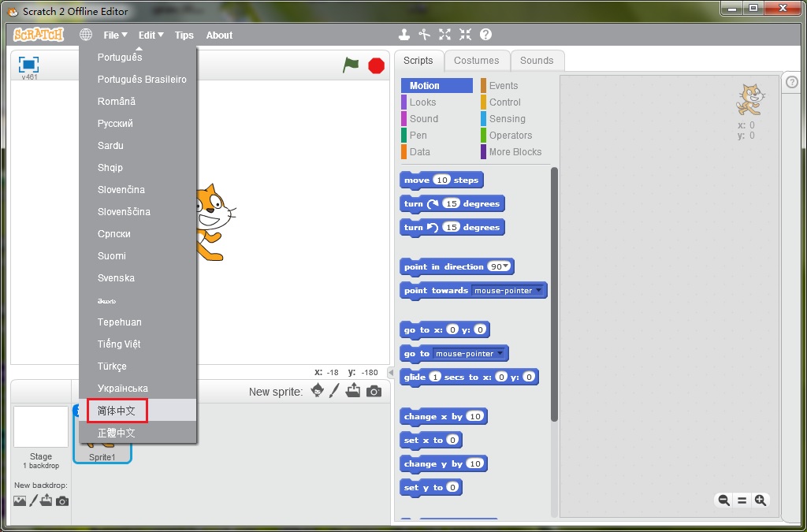Screen dimensions: 807x532
Task: Select the Control block category
Action: coord(515,102)
